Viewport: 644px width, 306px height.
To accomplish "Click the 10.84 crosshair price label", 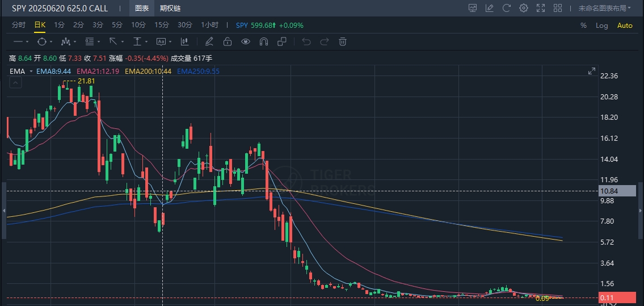I will point(618,191).
